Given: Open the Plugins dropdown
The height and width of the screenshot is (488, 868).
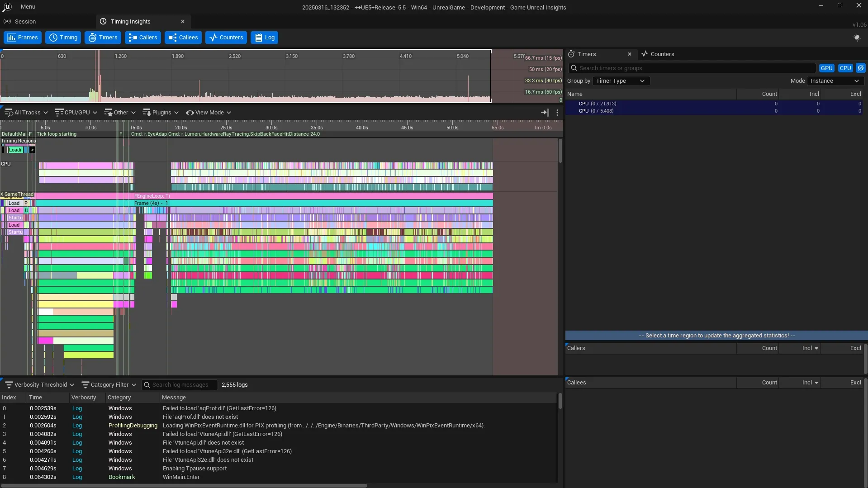Looking at the screenshot, I should (161, 113).
